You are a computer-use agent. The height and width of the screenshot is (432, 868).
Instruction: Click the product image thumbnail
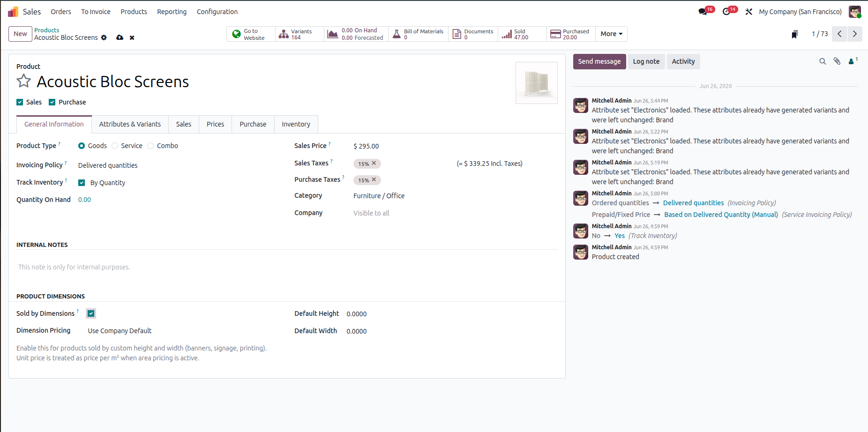[536, 83]
